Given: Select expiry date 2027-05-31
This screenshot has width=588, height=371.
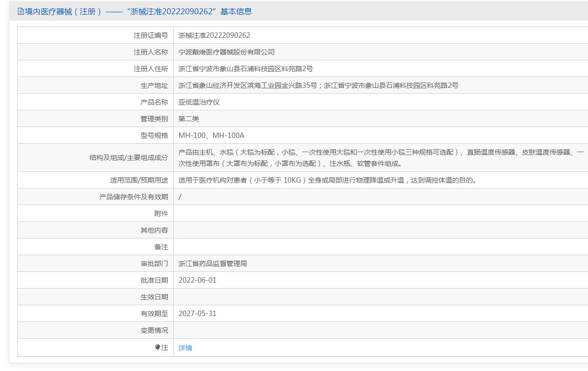Looking at the screenshot, I should pos(197,314).
